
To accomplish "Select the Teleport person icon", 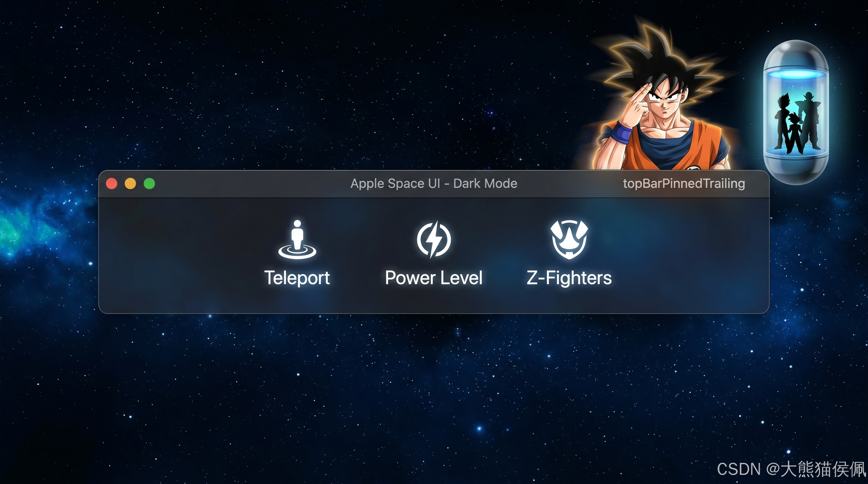I will pos(297,239).
